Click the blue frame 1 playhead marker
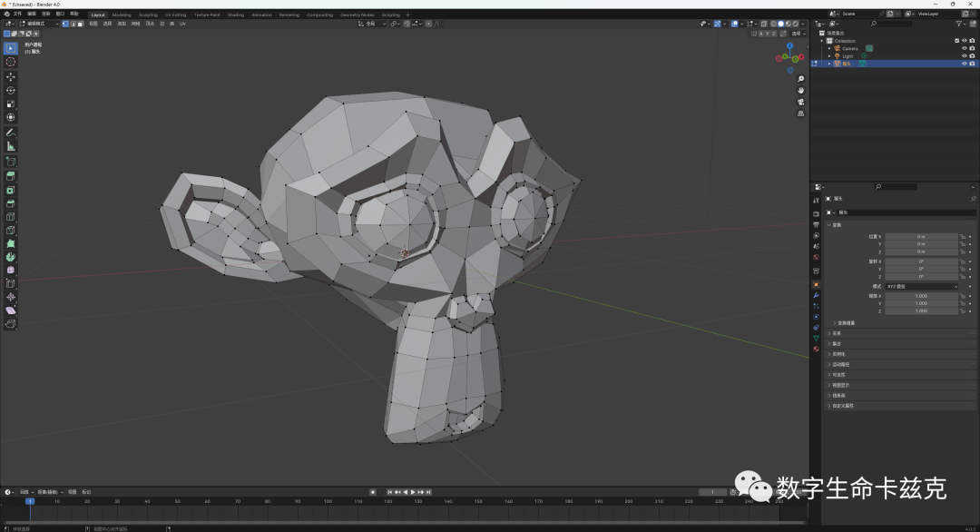The image size is (980, 532). [29, 501]
